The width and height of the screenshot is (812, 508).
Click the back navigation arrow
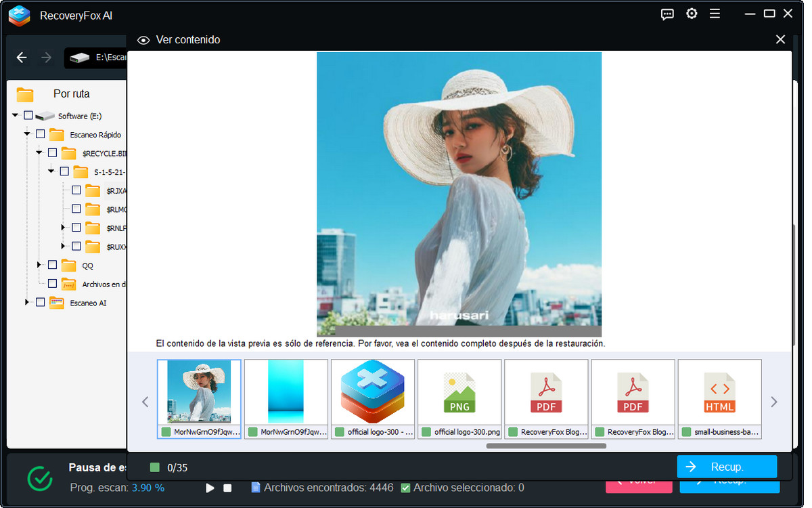tap(21, 58)
